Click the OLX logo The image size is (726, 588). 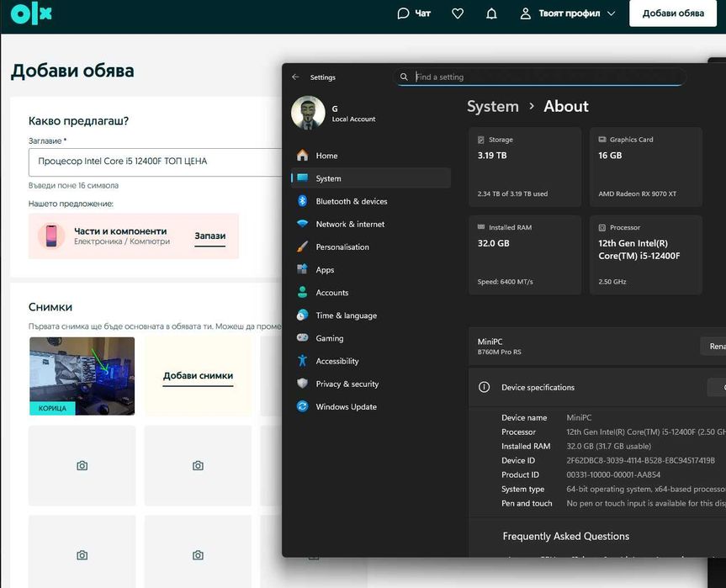31,13
